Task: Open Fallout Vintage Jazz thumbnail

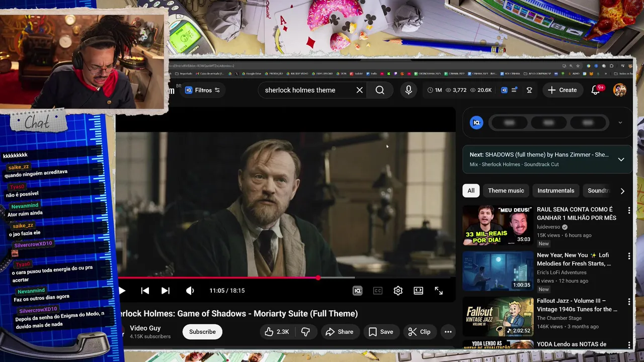Action: coord(498,317)
